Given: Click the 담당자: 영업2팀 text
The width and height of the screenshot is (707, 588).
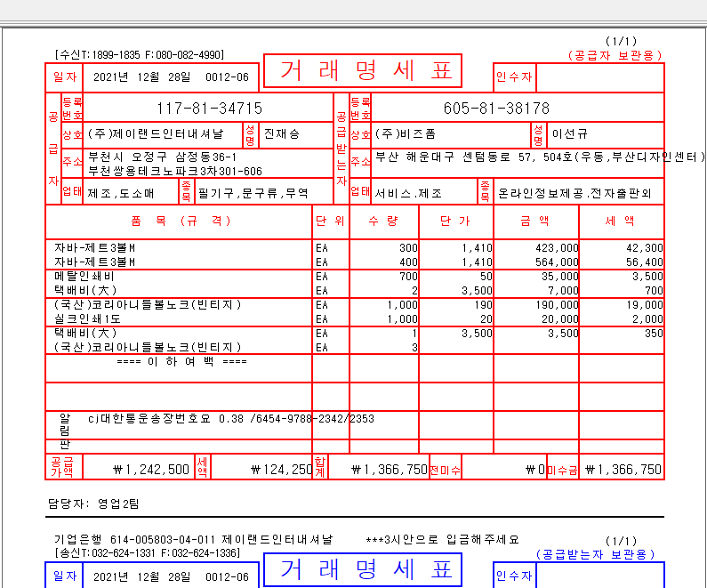Looking at the screenshot, I should [x=93, y=503].
